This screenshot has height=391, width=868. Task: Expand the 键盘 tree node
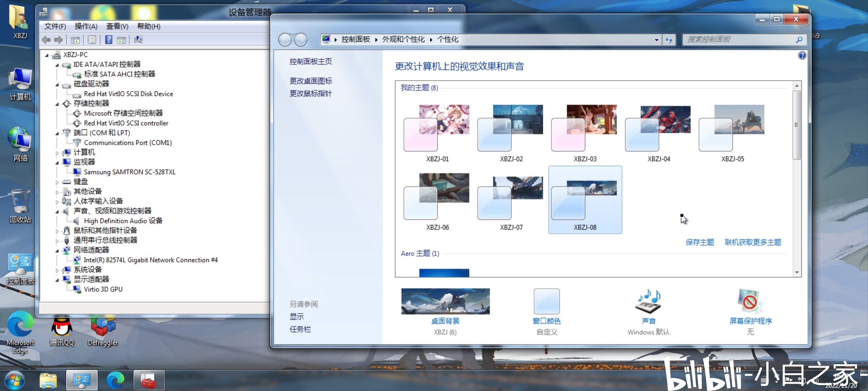[x=57, y=182]
